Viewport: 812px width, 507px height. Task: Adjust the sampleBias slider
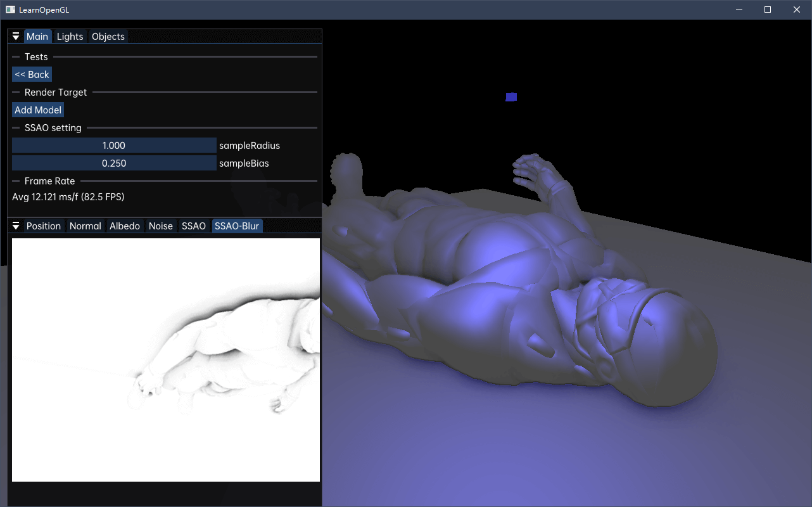point(114,164)
